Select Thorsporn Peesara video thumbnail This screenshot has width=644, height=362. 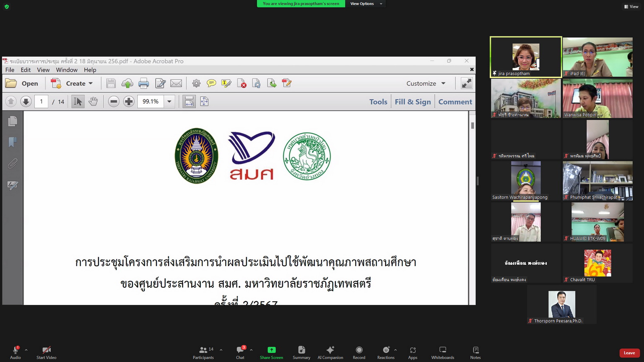tap(562, 305)
